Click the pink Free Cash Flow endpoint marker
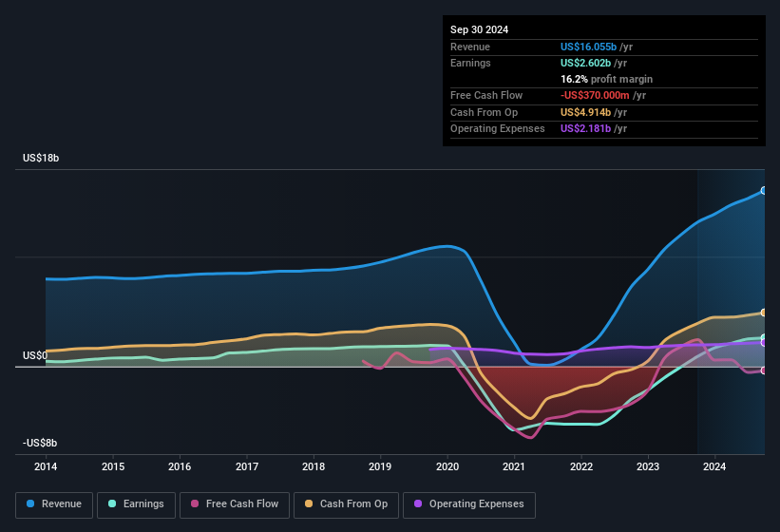The image size is (780, 532). click(x=764, y=370)
